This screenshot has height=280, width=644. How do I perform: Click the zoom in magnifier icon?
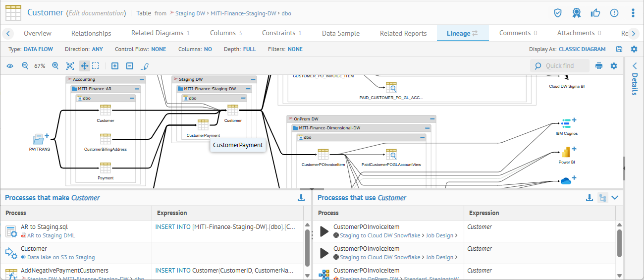pos(55,66)
